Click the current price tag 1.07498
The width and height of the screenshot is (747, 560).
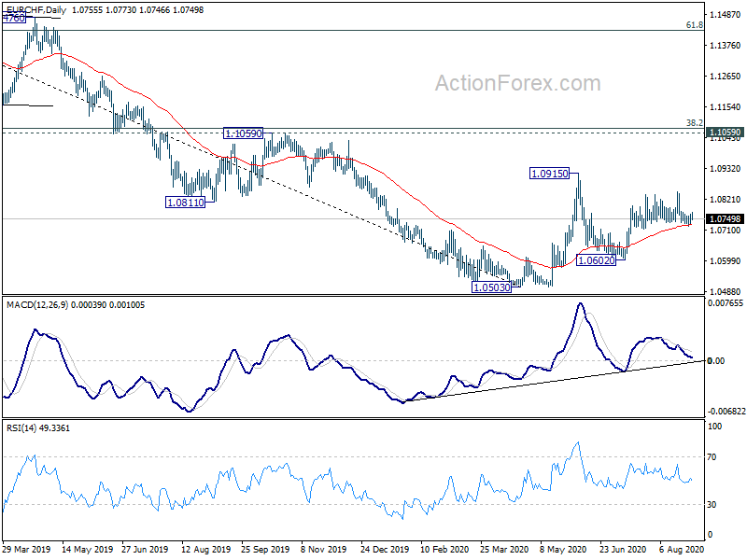pos(725,218)
